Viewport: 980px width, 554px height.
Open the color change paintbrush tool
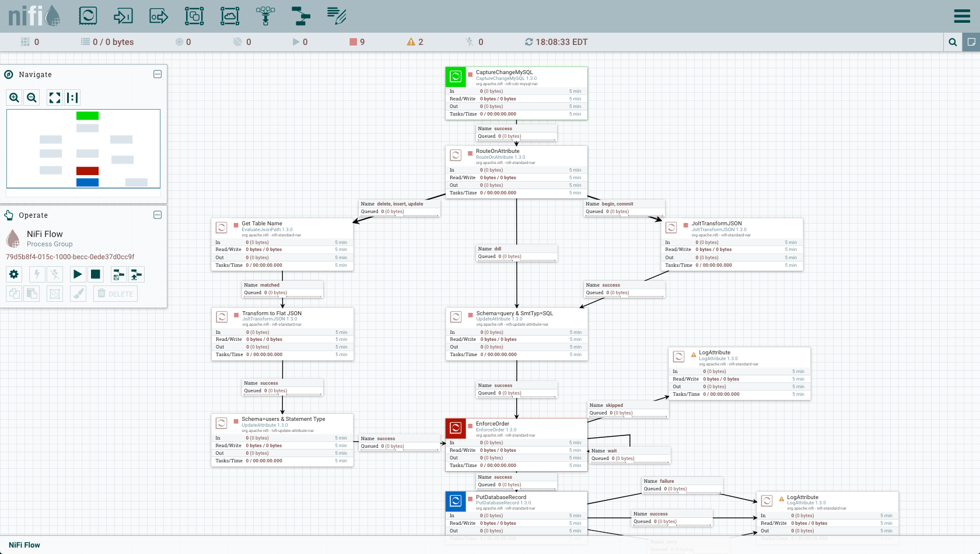tap(78, 294)
